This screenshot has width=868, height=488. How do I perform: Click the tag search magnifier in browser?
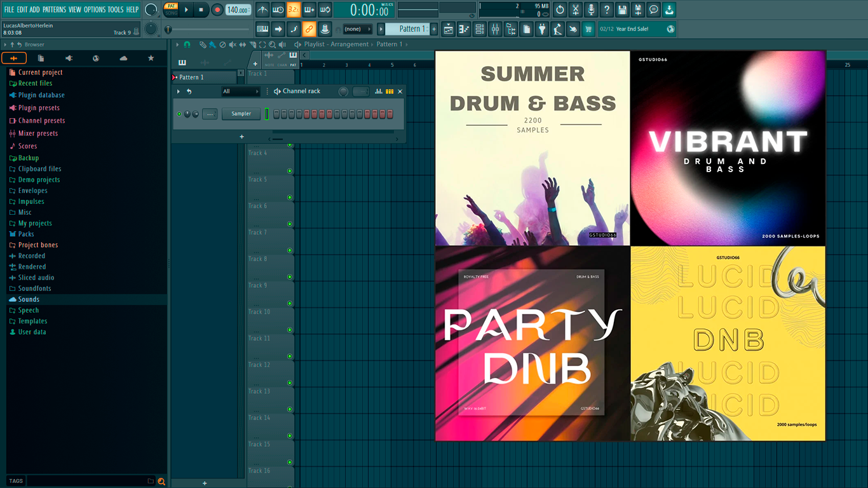(161, 481)
